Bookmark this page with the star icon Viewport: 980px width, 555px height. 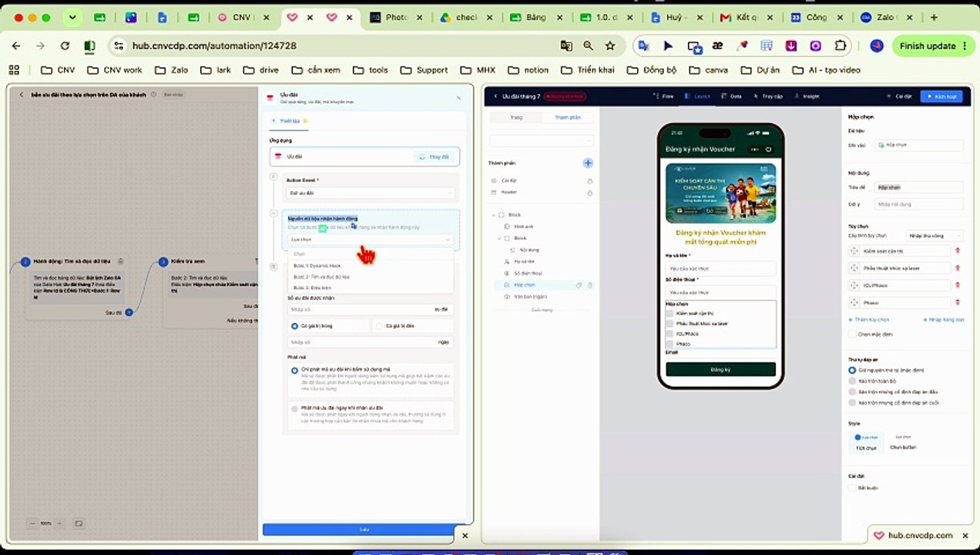pyautogui.click(x=610, y=46)
